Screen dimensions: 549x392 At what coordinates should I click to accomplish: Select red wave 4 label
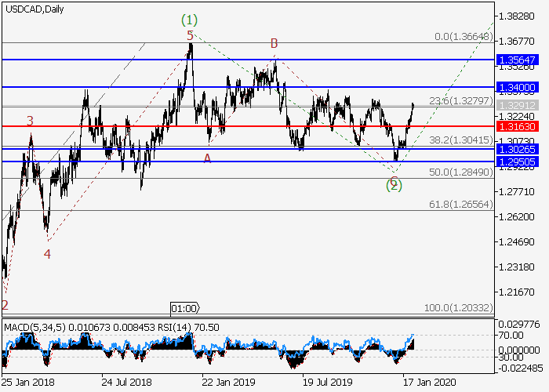coord(48,254)
